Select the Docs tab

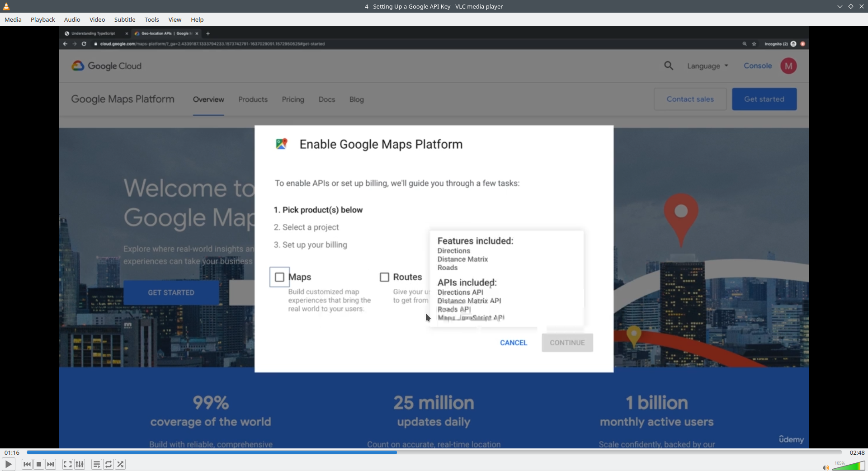coord(327,99)
